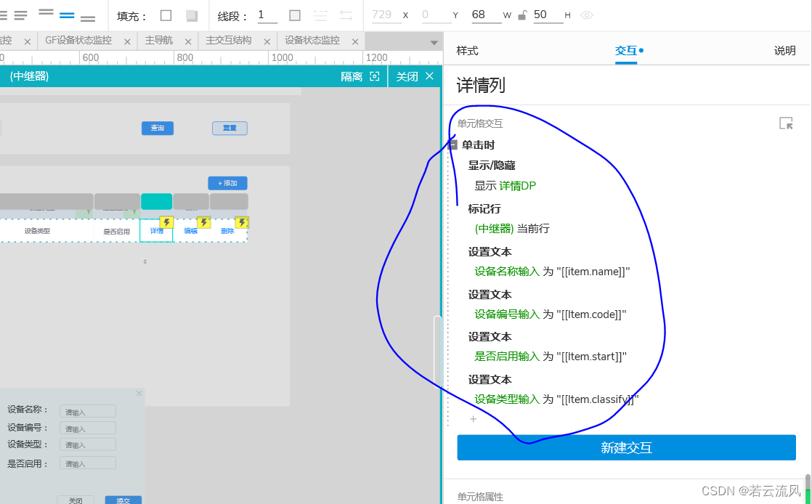Viewport: 812px width, 504px height.
Task: Click the lightning badge on 编辑 cell
Action: point(203,223)
